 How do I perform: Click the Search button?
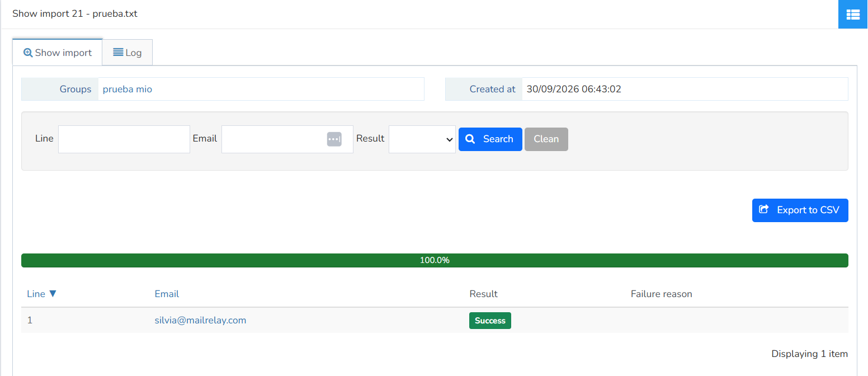[490, 139]
